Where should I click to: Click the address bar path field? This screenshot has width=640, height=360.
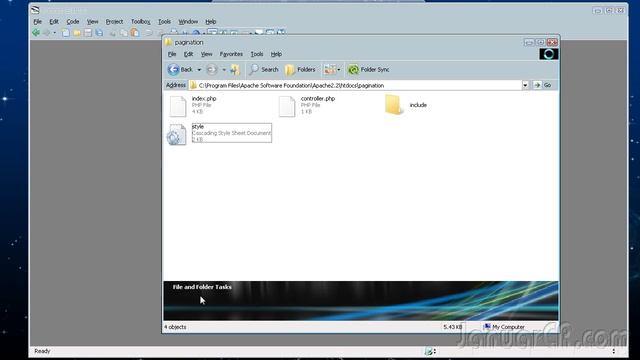point(355,85)
